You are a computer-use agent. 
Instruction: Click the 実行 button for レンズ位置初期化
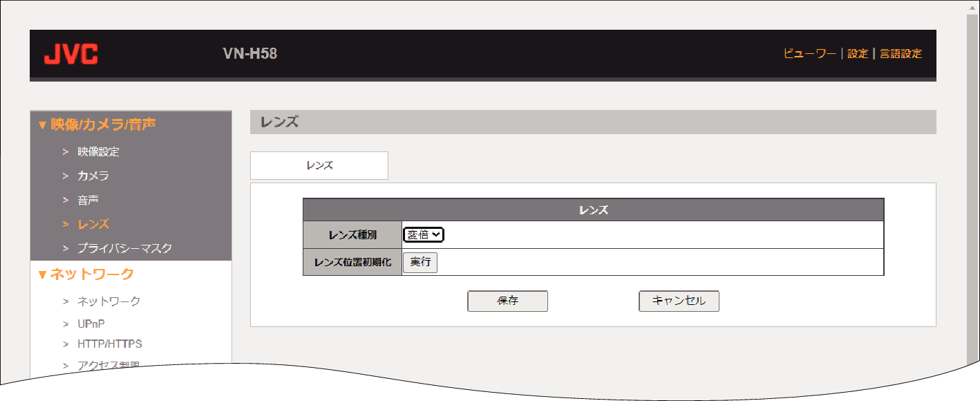[420, 263]
